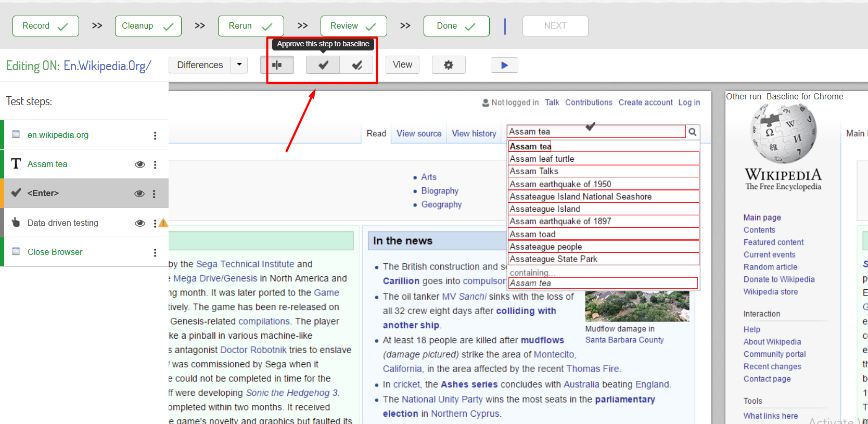Viewport: 868px width, 424px height.
Task: Click checkmark icon of <Enter> step
Action: 16,192
